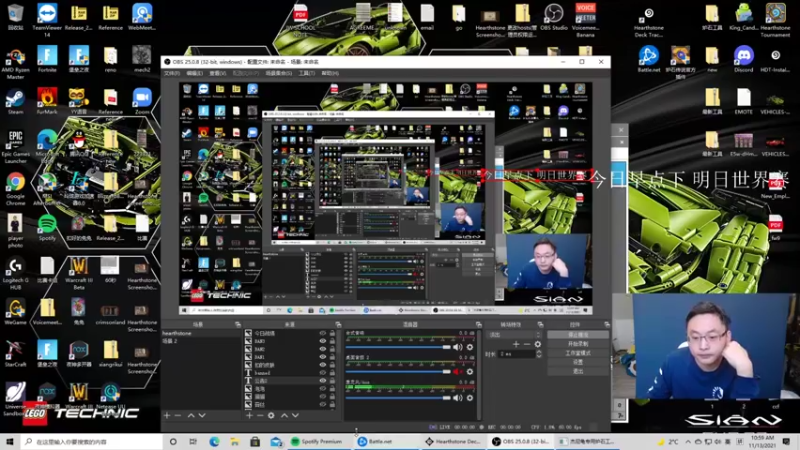Remove selected source with minus icon

260,416
